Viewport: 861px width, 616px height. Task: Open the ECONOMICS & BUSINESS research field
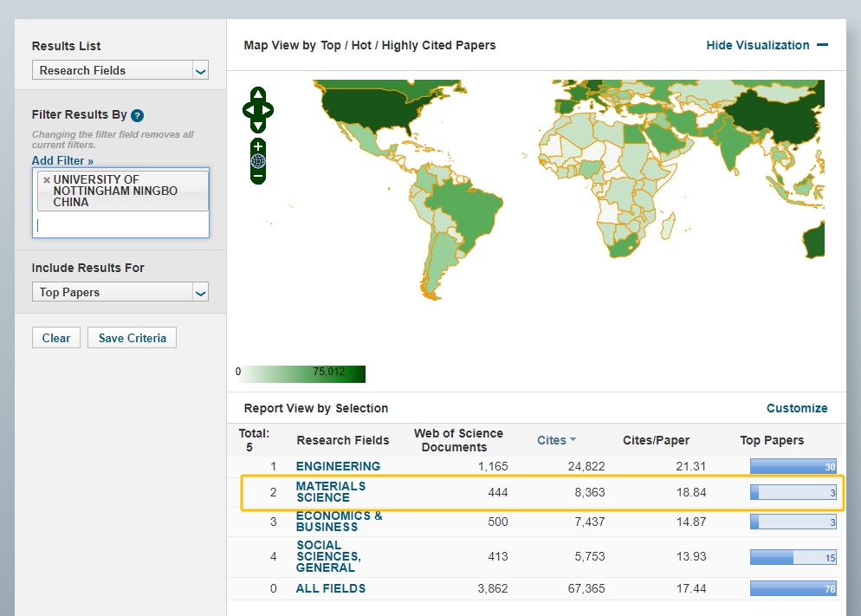pos(340,522)
